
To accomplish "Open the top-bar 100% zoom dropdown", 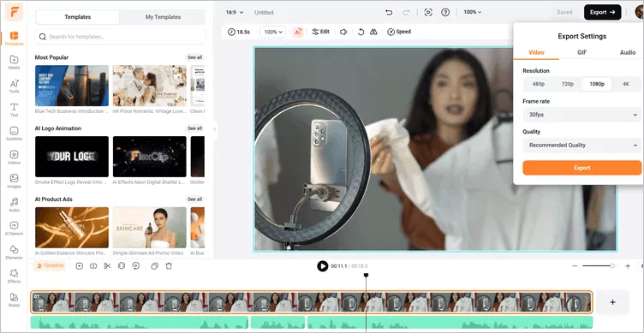I will pos(473,12).
